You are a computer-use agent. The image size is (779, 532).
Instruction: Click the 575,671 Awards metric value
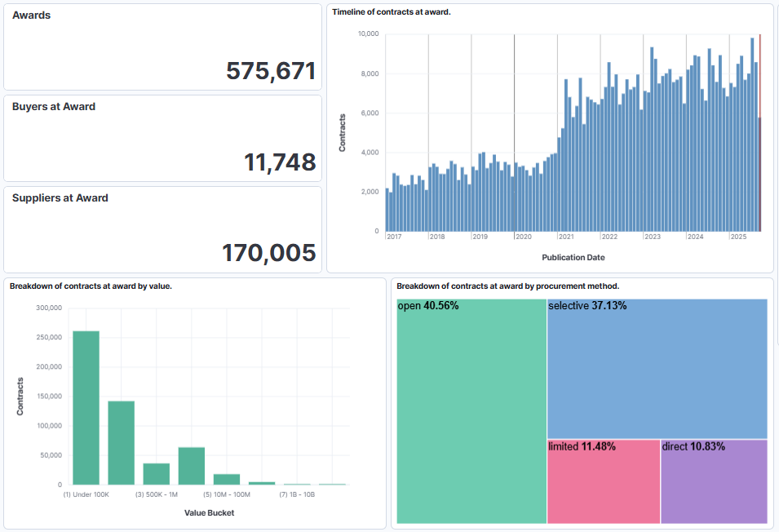click(272, 71)
